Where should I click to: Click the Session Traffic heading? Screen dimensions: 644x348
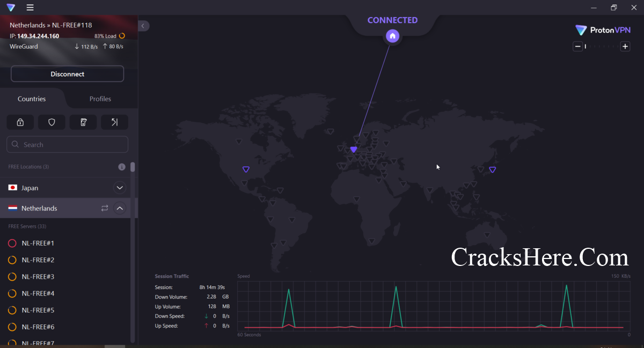172,276
